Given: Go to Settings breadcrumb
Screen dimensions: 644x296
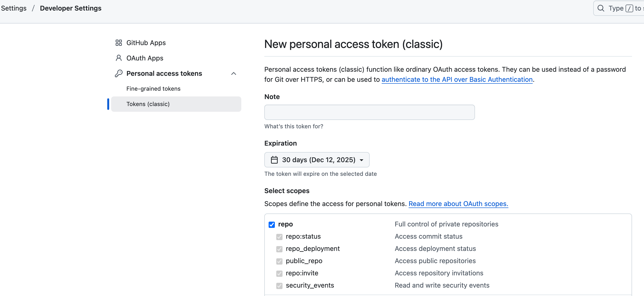Looking at the screenshot, I should [14, 8].
